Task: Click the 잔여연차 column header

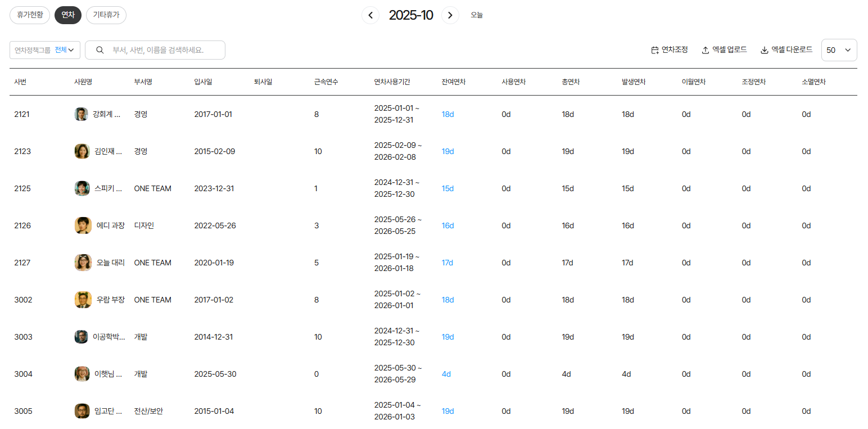Action: pos(453,82)
